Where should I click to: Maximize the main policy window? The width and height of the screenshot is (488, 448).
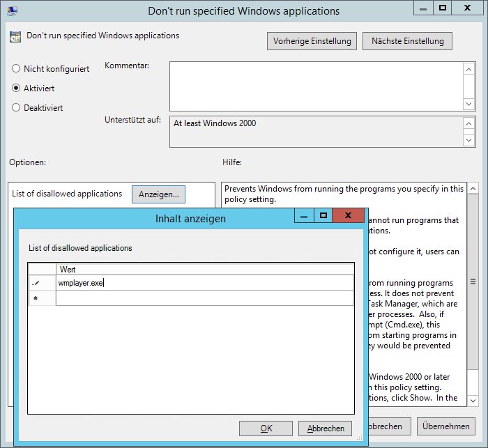(x=442, y=8)
